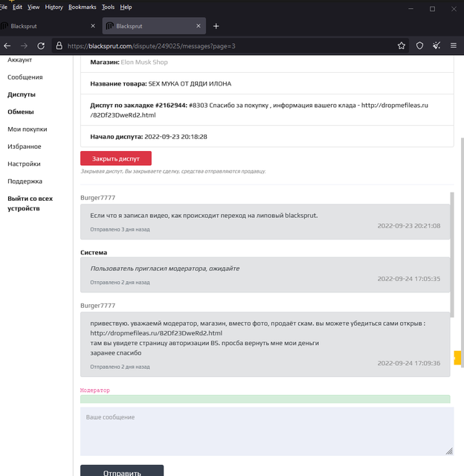Image resolution: width=464 pixels, height=476 pixels.
Task: Click the Ваше сообщение text area
Action: [267, 431]
